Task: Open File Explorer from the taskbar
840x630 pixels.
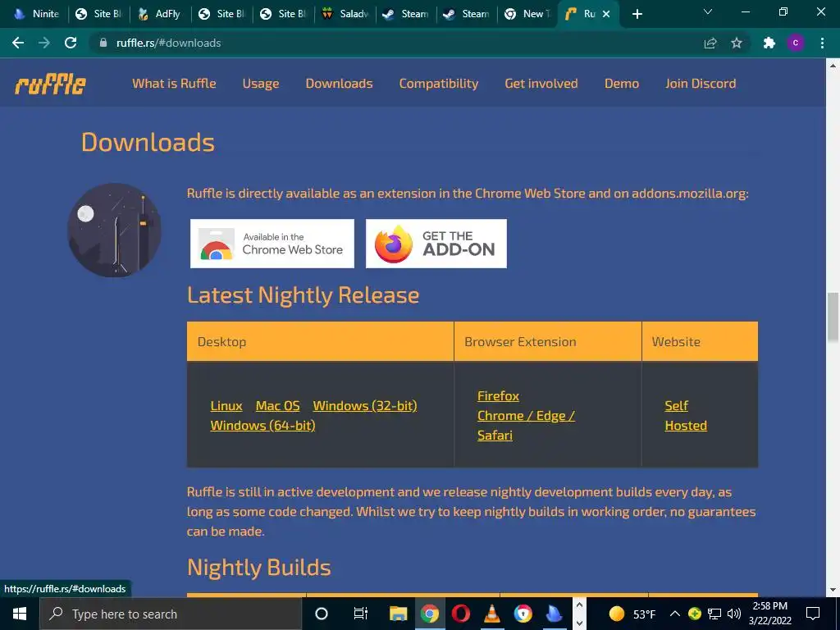Action: tap(398, 614)
